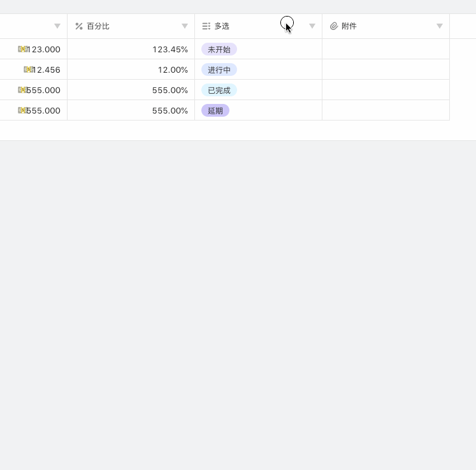Select the cell showing 123.45%
The width and height of the screenshot is (476, 470).
131,49
